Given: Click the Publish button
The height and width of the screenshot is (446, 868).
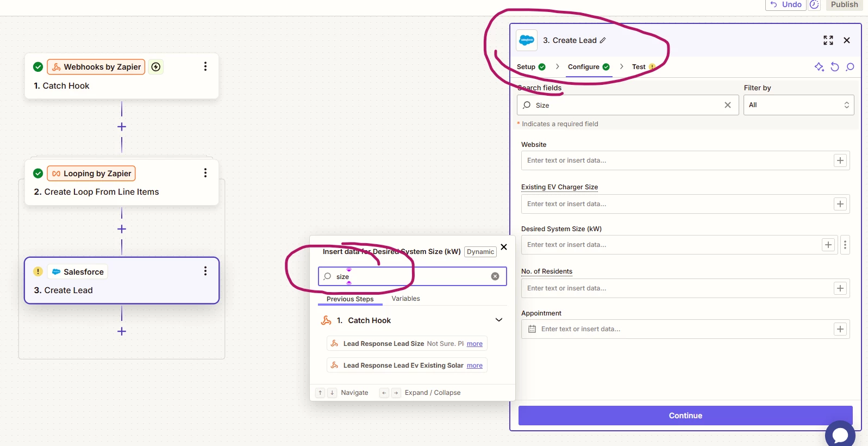Looking at the screenshot, I should (844, 4).
